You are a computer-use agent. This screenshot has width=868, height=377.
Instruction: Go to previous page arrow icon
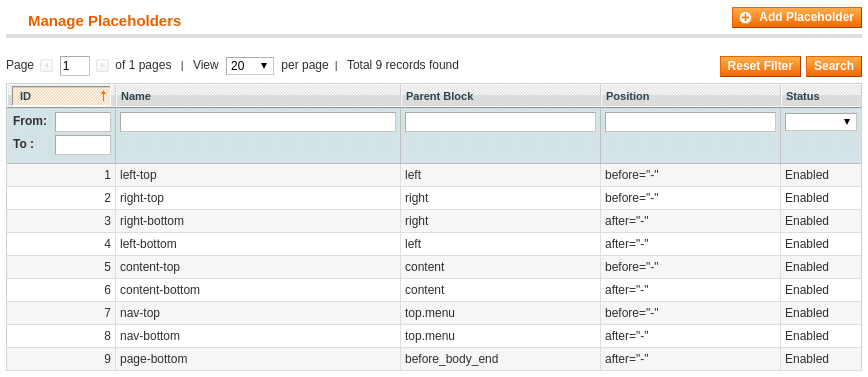click(x=46, y=66)
